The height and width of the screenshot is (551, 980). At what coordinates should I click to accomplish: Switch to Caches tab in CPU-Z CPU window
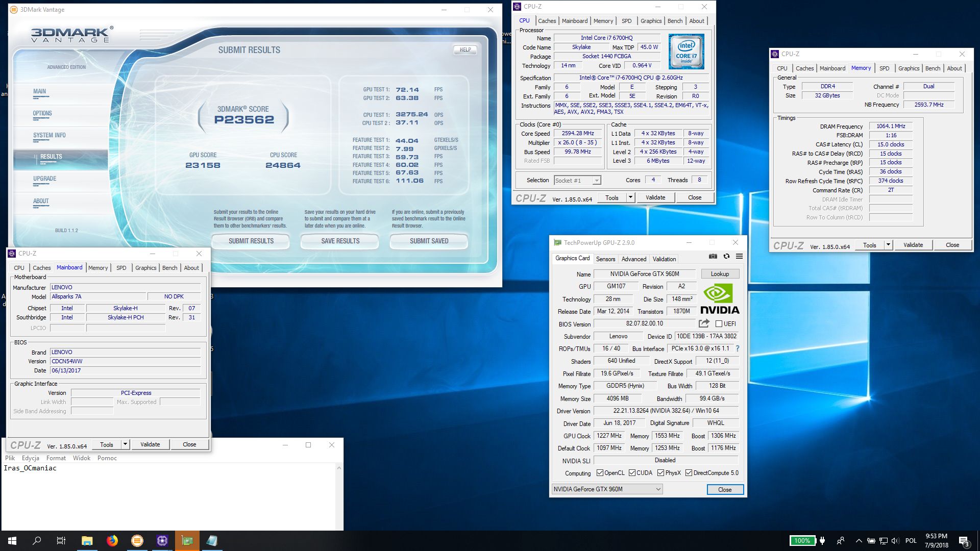547,21
